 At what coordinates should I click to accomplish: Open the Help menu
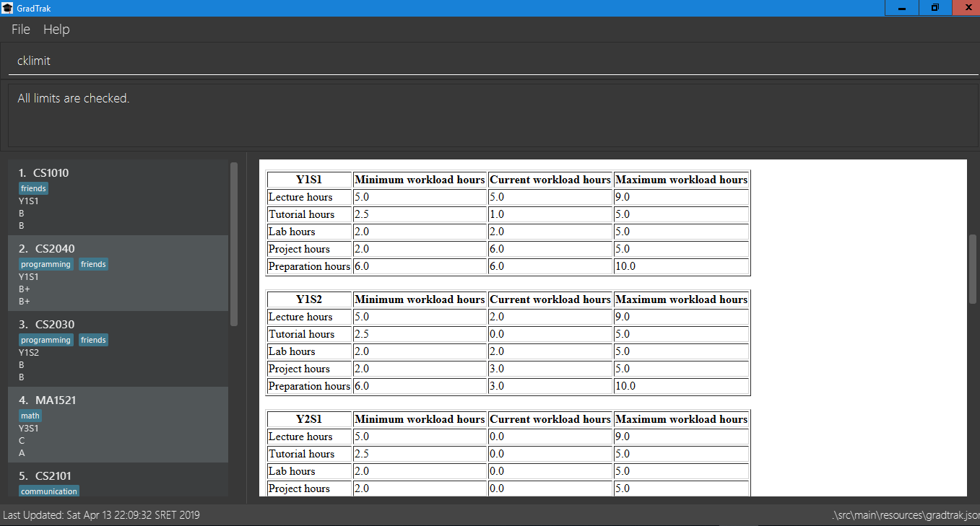pos(56,30)
